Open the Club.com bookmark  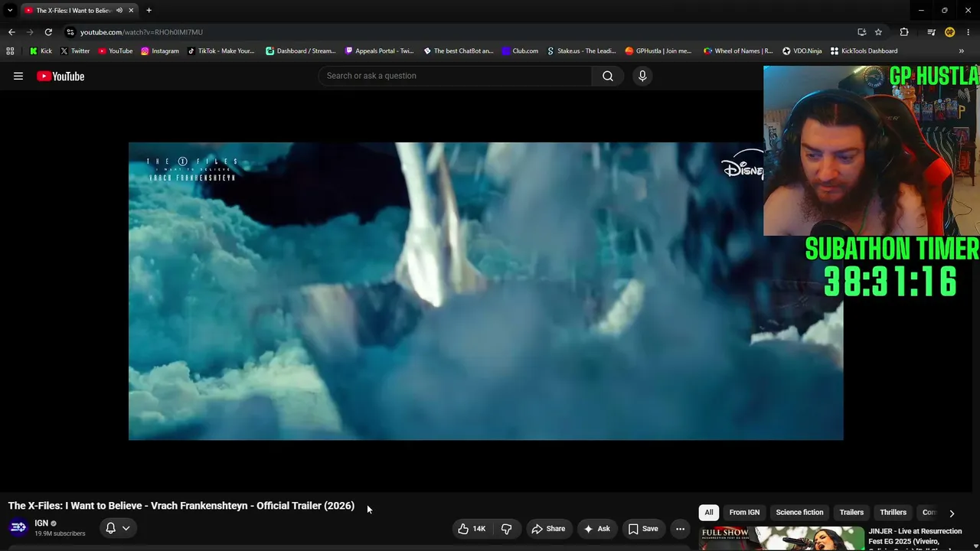pos(520,51)
